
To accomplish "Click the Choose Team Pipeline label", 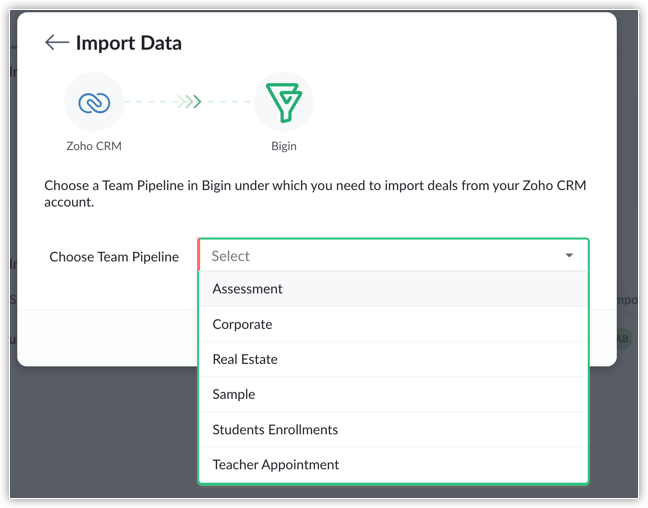I will (x=114, y=257).
